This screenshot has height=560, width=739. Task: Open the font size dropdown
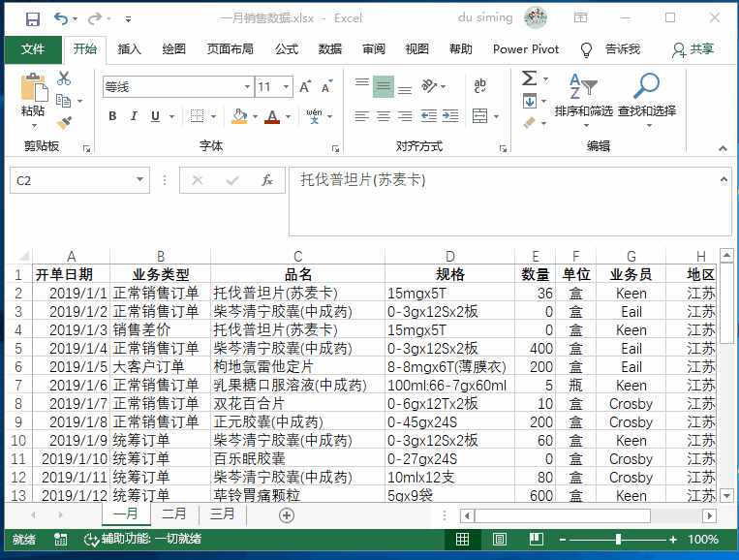click(x=287, y=87)
